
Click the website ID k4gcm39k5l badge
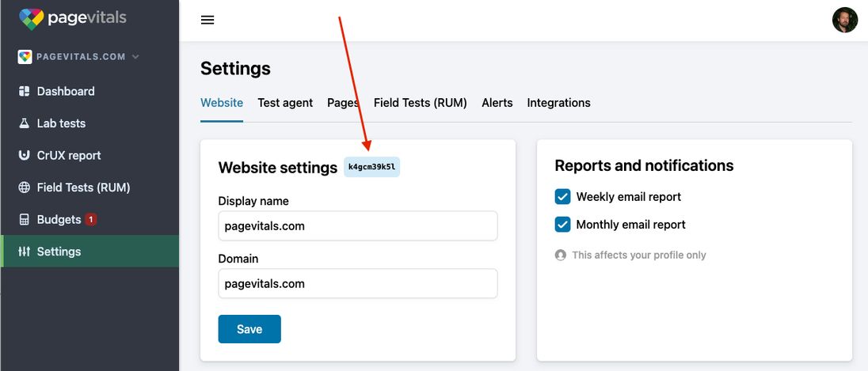(x=372, y=167)
